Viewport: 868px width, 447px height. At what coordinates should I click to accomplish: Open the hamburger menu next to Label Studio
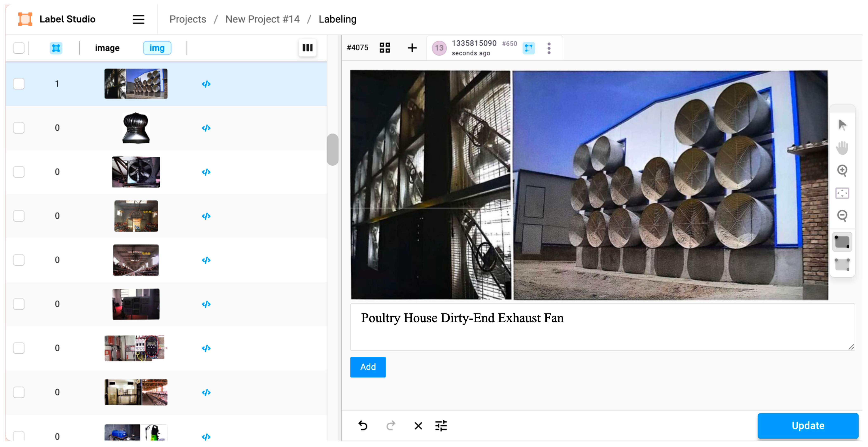(138, 19)
